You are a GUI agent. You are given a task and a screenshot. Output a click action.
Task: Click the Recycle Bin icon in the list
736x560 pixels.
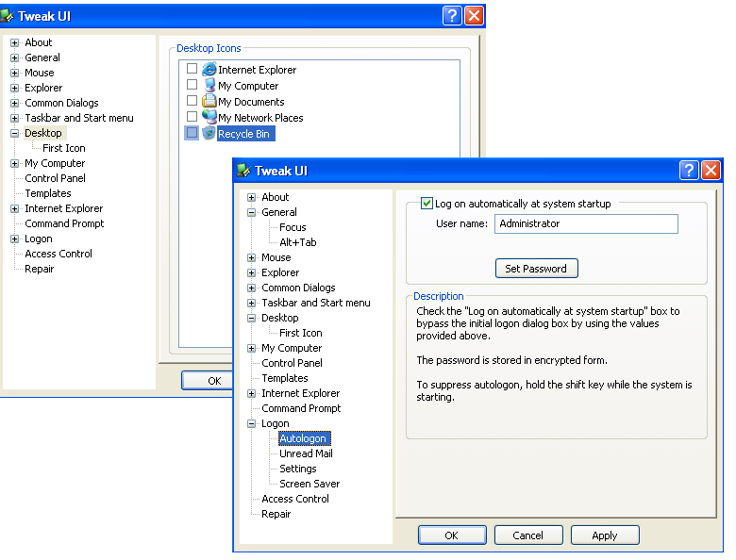pyautogui.click(x=209, y=133)
